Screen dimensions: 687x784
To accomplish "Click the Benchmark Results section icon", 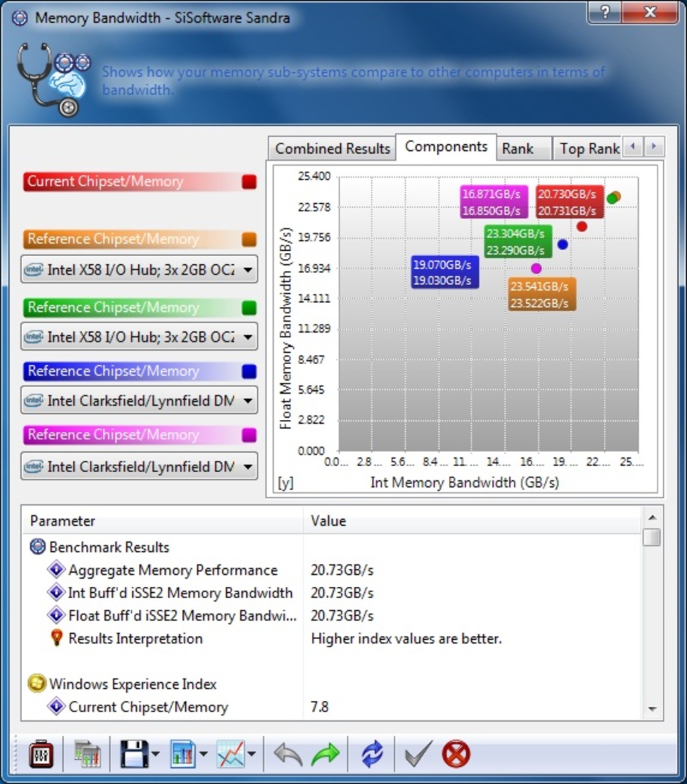I will 38,547.
